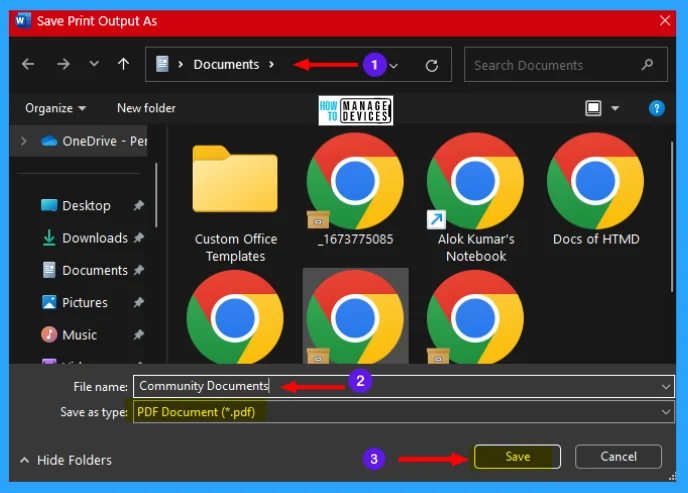Open address bar history dropdown

[x=394, y=66]
